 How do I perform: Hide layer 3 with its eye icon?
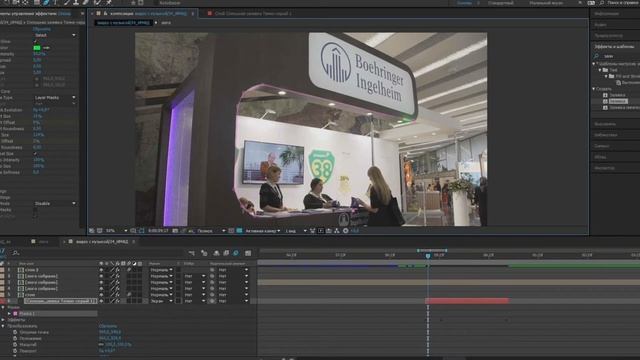coord(101,282)
